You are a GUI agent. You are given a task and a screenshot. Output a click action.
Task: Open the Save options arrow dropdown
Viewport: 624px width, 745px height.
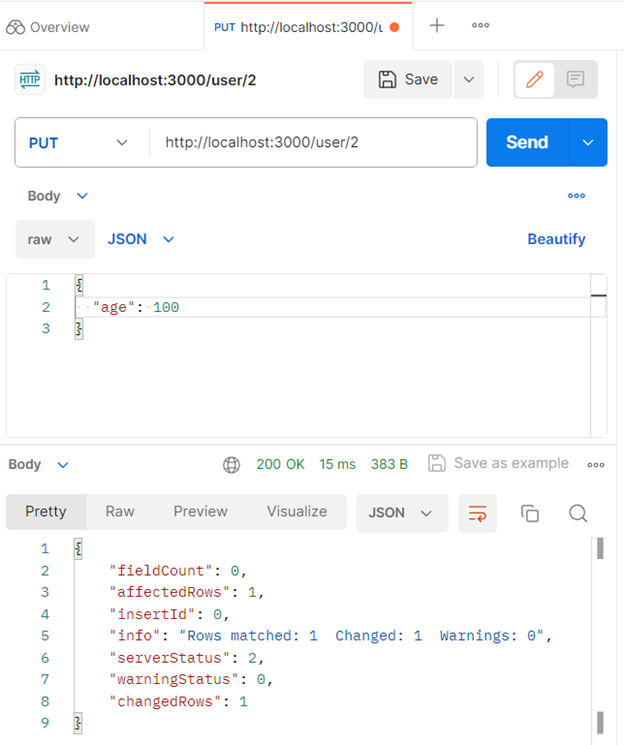tap(468, 80)
